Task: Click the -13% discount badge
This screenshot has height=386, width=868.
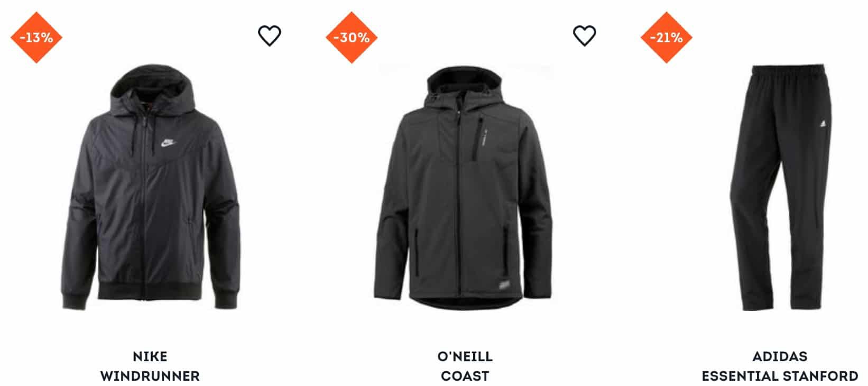Action: point(36,38)
